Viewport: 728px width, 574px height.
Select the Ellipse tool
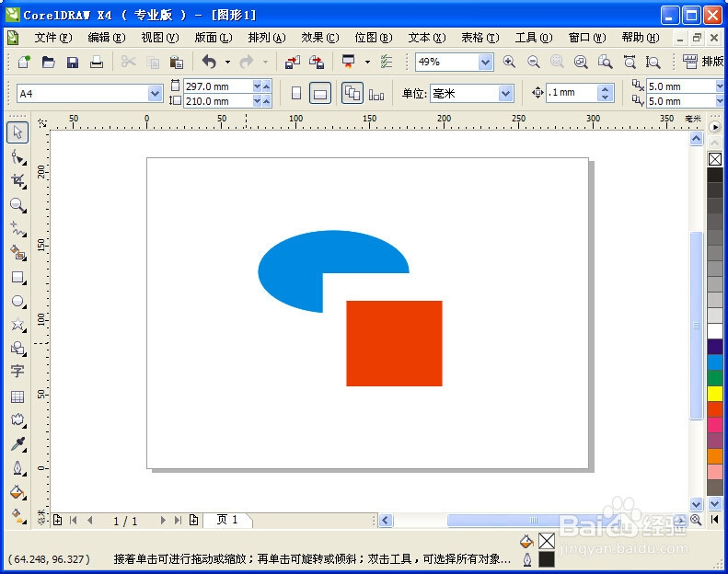coord(17,301)
